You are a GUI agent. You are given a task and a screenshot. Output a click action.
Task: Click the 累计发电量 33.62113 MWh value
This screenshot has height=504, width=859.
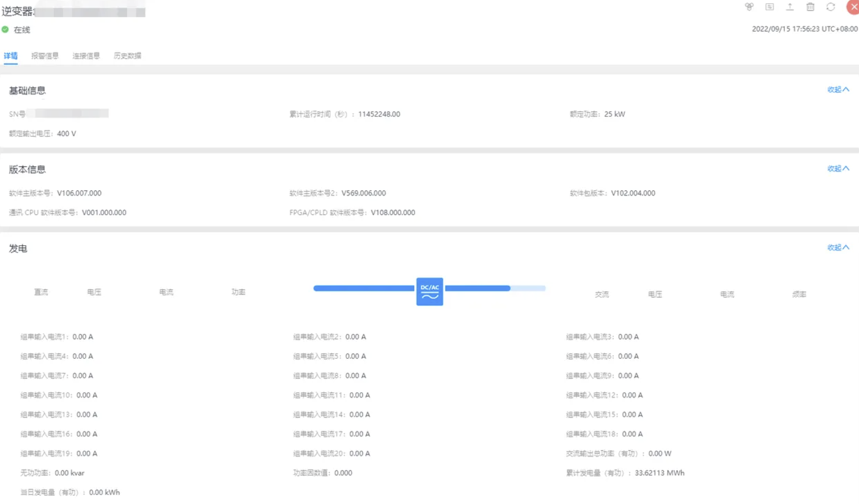click(659, 472)
